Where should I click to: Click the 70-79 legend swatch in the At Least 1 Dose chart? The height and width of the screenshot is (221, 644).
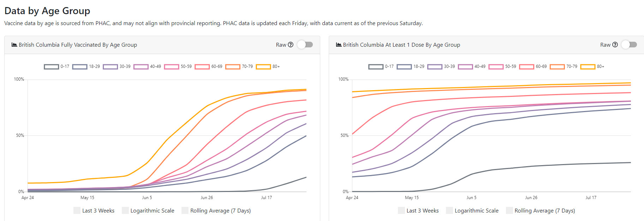point(557,66)
